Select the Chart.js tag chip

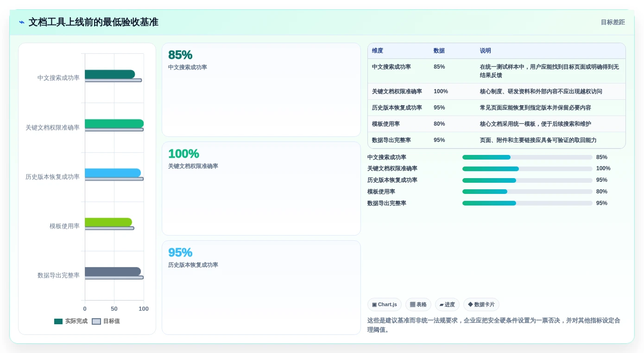(x=385, y=305)
